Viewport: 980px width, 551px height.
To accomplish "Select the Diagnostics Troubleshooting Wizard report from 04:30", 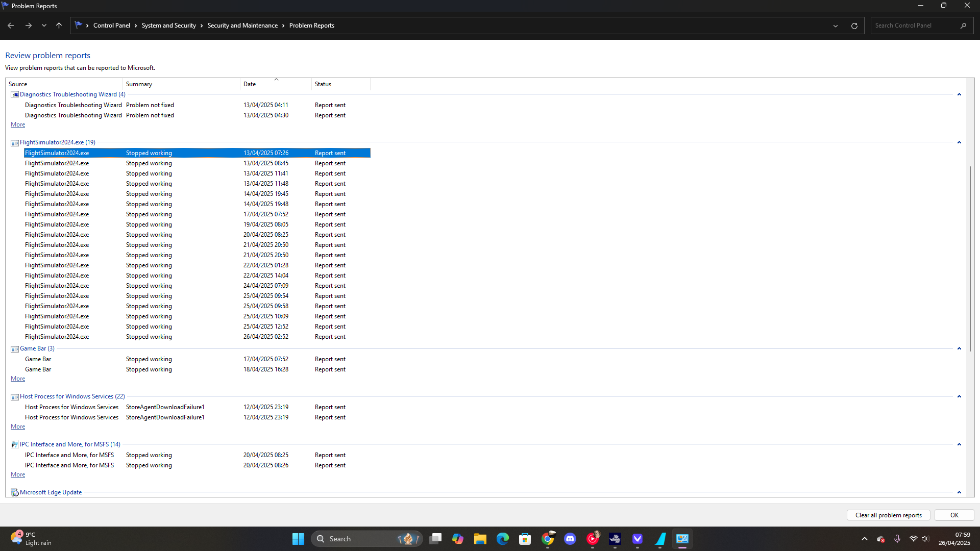I will (x=197, y=115).
